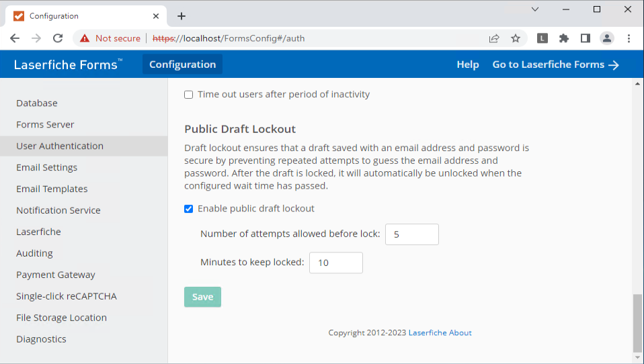The image size is (644, 364).
Task: Reload the Configuration page
Action: 58,38
